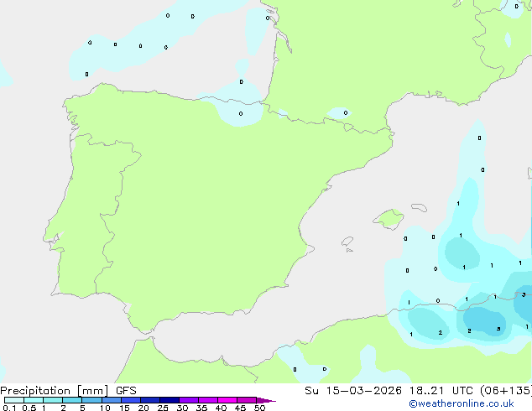The height and width of the screenshot is (411, 532).
Task: Choose the legend swatch between 25 and 30
Action: [170, 400]
